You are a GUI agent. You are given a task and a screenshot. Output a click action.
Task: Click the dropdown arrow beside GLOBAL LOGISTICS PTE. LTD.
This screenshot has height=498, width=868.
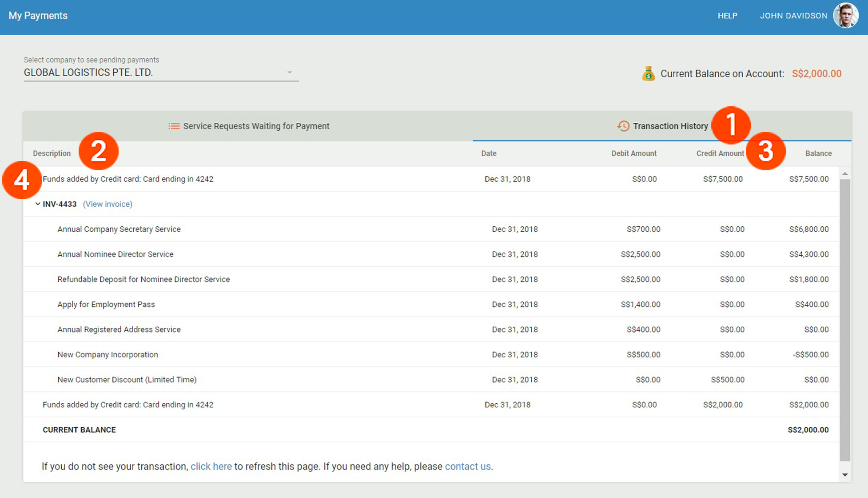tap(290, 72)
